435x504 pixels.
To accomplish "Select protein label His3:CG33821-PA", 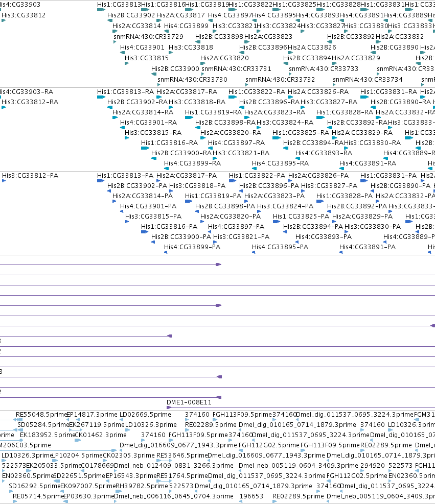I will coord(241,237).
